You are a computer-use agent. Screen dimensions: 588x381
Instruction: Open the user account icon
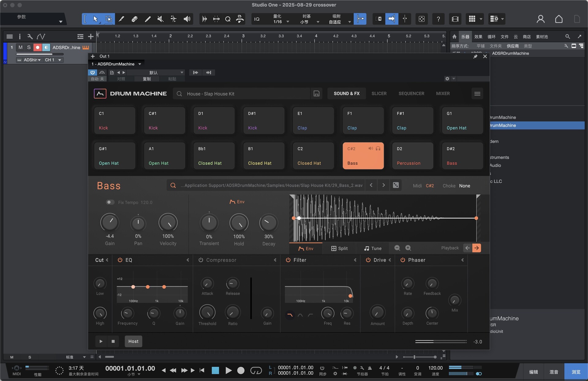(541, 19)
